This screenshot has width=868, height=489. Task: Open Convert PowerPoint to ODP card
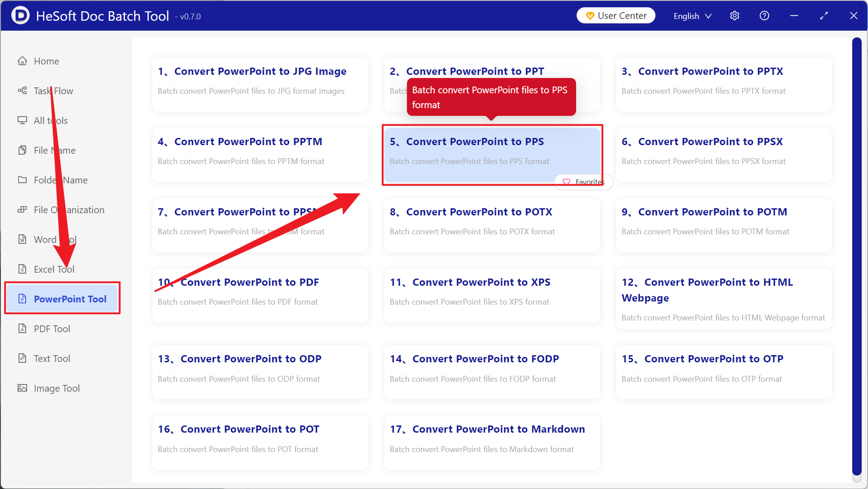(260, 372)
